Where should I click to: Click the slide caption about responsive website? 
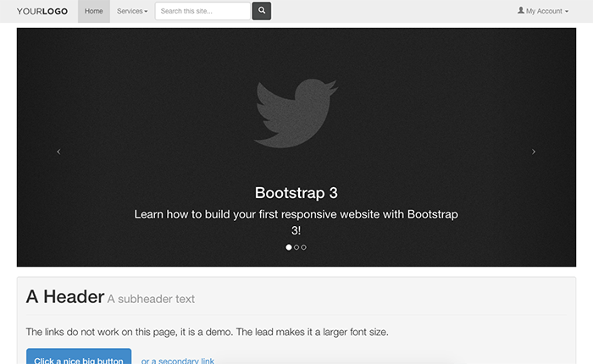point(296,223)
